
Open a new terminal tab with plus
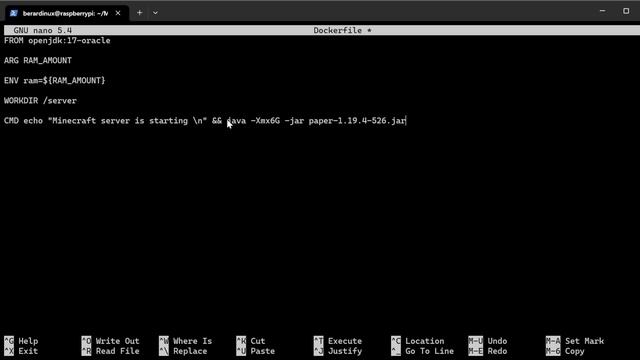140,13
